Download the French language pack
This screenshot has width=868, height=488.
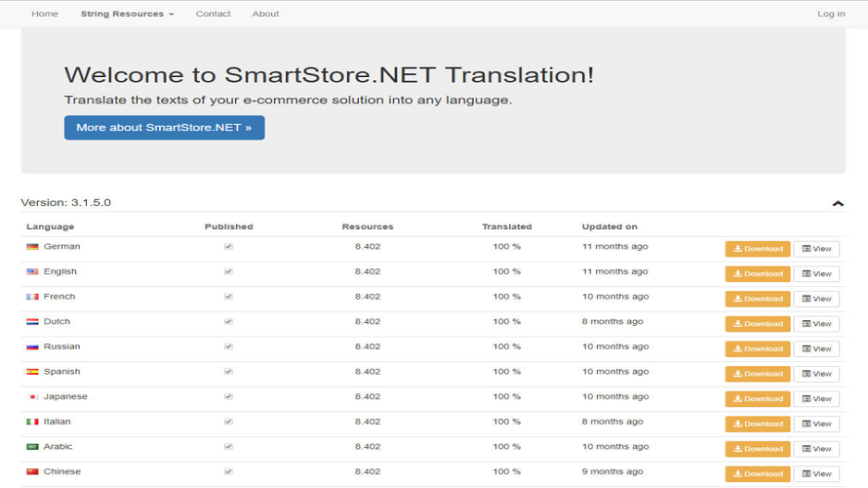tap(758, 299)
